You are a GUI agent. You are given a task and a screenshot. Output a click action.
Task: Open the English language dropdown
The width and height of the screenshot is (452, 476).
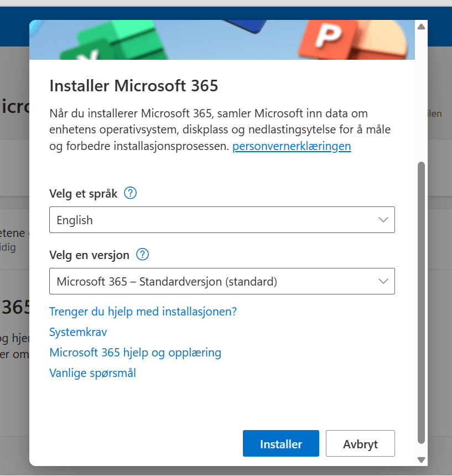point(222,220)
